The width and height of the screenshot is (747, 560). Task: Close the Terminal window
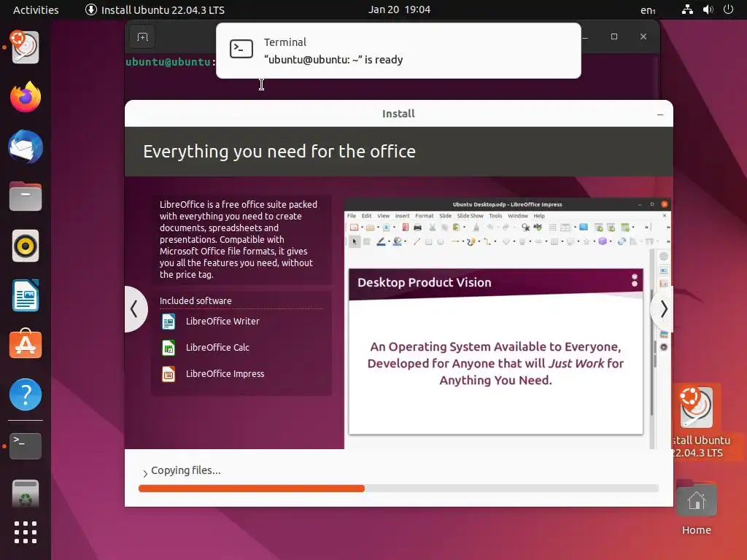pos(643,36)
